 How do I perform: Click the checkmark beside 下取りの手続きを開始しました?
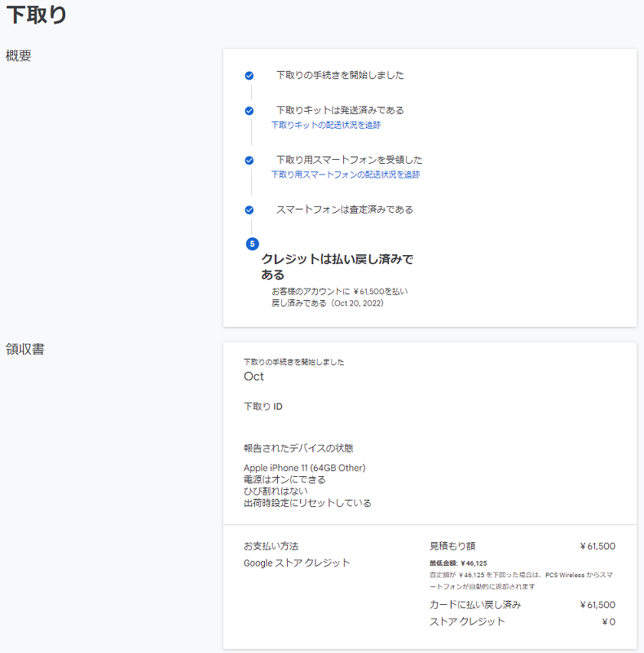click(x=249, y=75)
